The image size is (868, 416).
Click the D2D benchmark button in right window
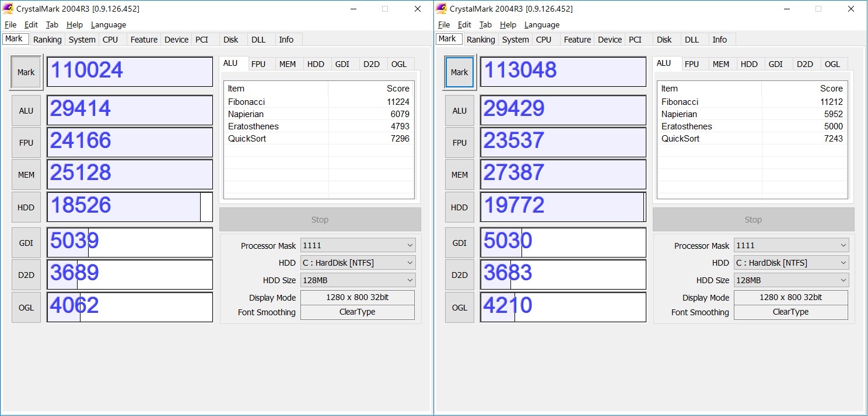coord(460,275)
